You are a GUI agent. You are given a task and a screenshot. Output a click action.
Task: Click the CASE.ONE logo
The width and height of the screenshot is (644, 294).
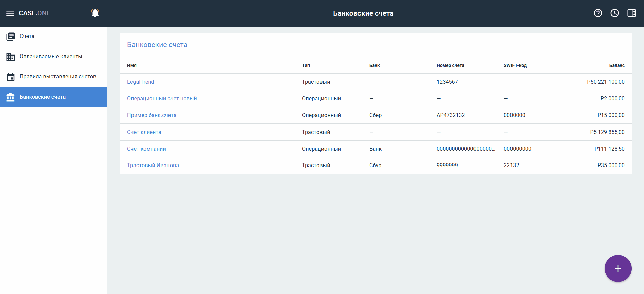coord(35,13)
